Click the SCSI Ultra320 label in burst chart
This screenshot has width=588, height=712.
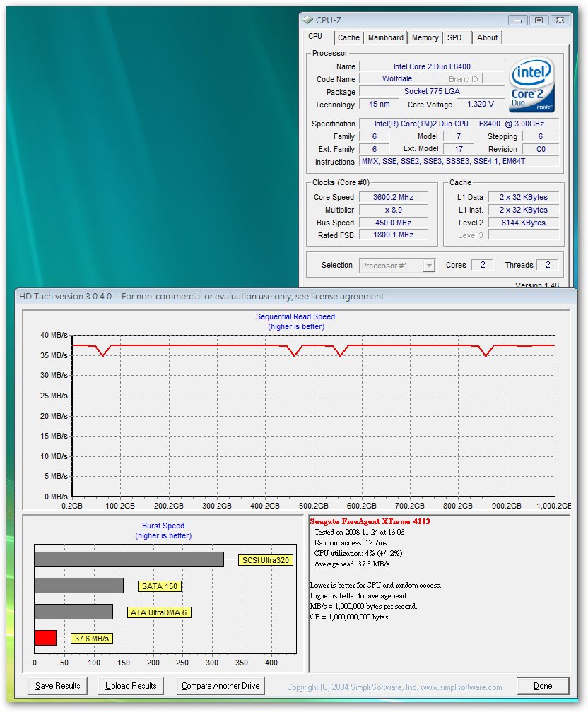pyautogui.click(x=265, y=560)
